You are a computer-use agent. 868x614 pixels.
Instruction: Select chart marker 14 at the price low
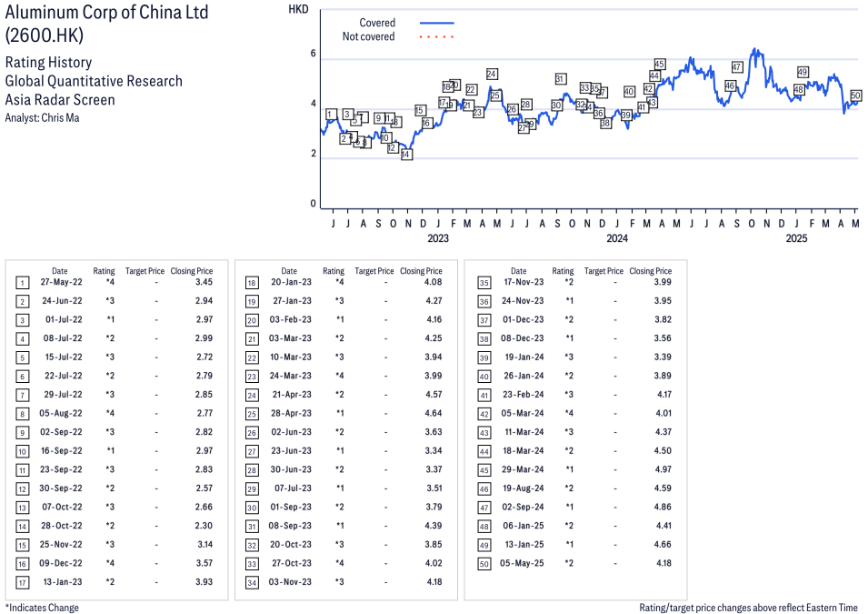click(x=406, y=154)
